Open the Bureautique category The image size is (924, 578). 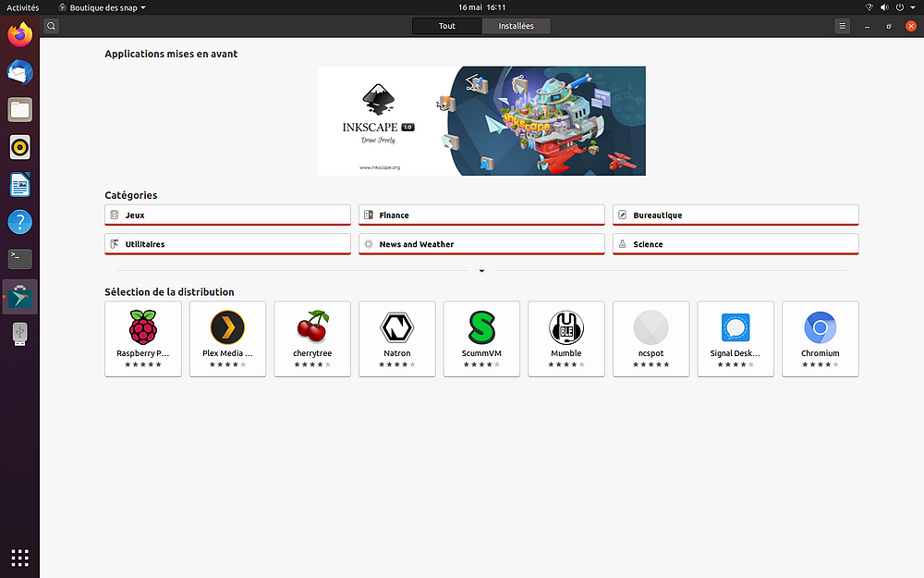(736, 215)
